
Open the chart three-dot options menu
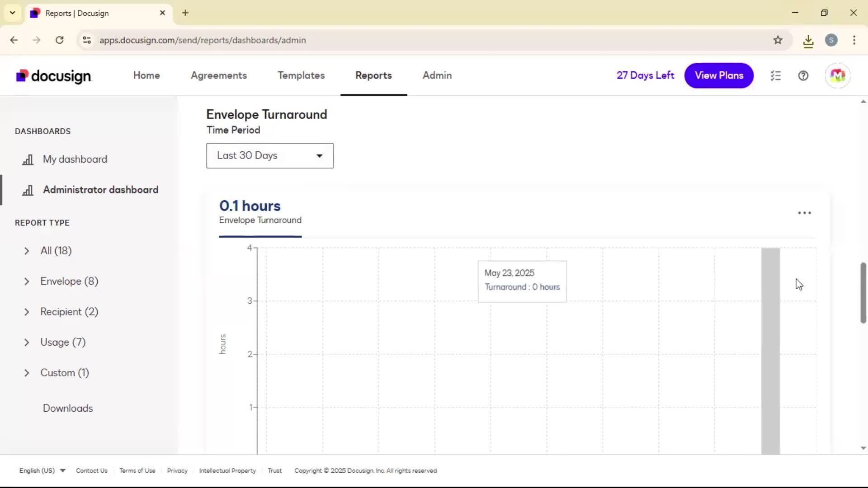804,213
